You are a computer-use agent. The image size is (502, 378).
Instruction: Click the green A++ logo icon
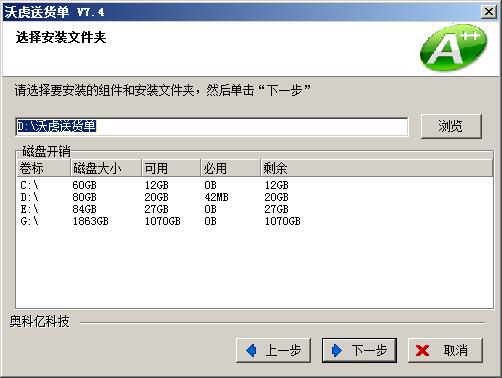(453, 47)
